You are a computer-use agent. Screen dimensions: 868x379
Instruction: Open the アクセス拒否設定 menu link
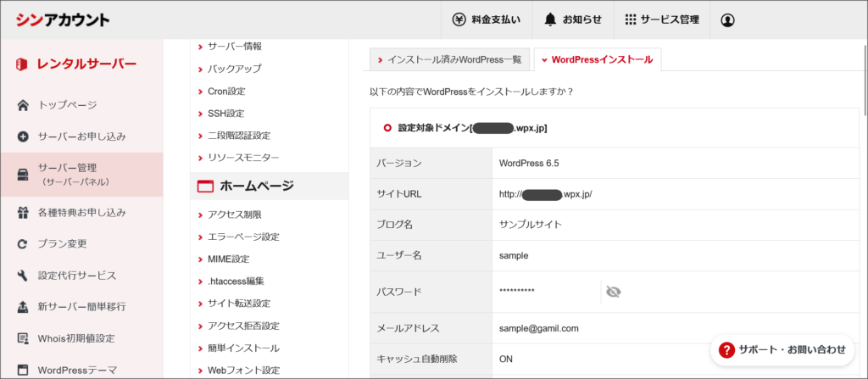point(243,326)
